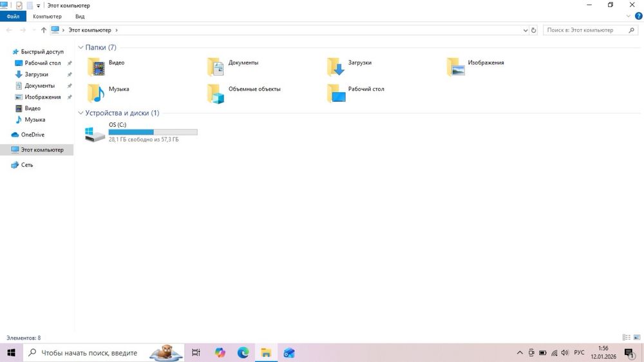Image resolution: width=644 pixels, height=362 pixels.
Task: Switch to details view layout icon
Action: 627,338
